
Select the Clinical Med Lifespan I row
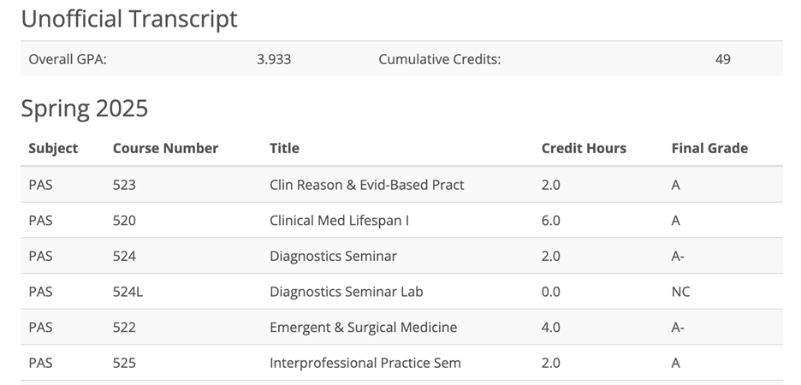click(402, 220)
